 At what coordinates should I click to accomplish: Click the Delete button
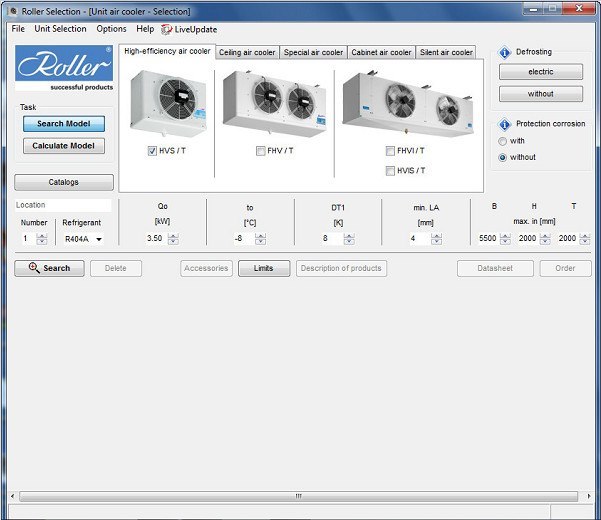[x=116, y=268]
